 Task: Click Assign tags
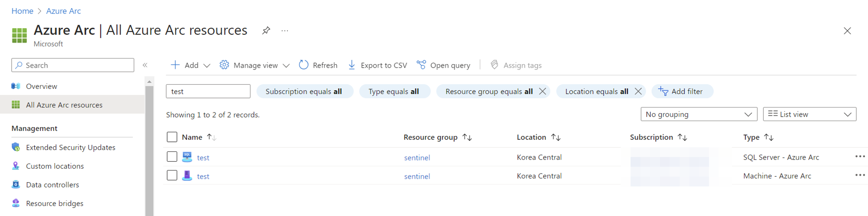tap(516, 65)
